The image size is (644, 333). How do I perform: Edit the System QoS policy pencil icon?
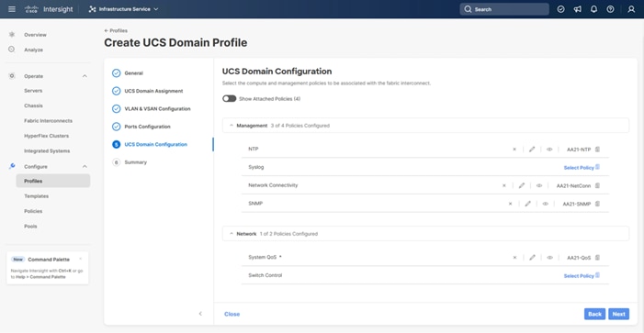click(532, 258)
